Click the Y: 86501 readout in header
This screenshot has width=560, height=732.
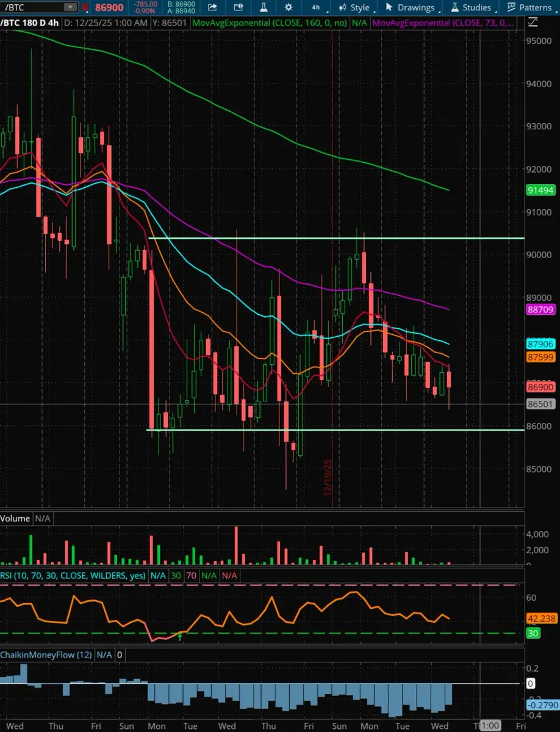[171, 23]
